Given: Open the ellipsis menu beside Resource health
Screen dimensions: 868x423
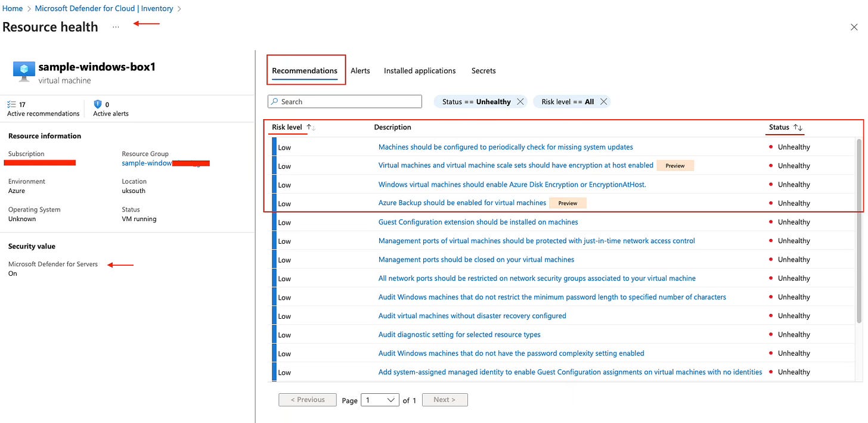Looking at the screenshot, I should point(116,27).
